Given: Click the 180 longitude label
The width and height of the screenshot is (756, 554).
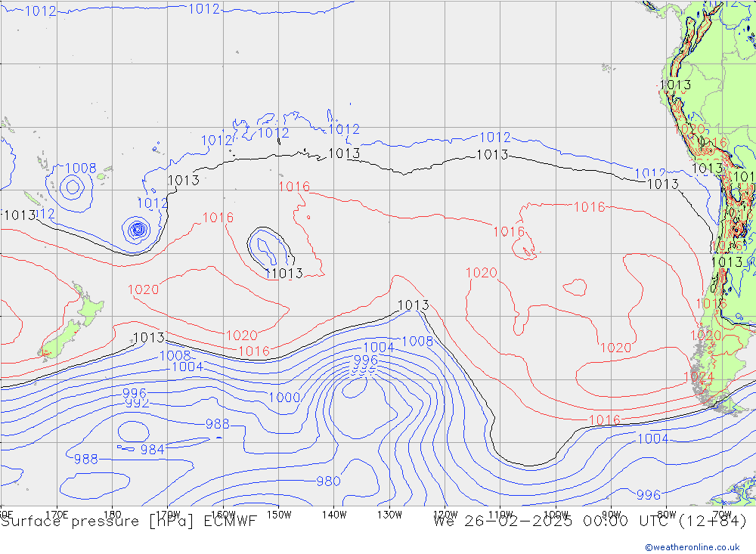Looking at the screenshot, I should coord(113,515).
